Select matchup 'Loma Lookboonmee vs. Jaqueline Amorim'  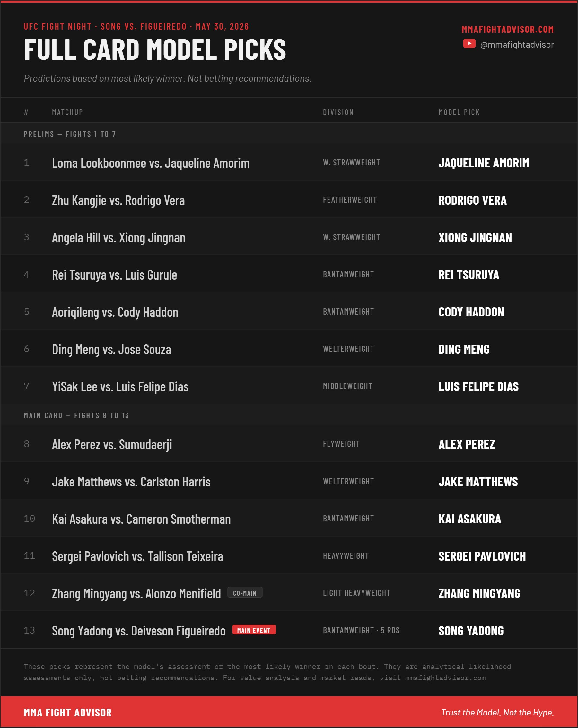tap(151, 163)
